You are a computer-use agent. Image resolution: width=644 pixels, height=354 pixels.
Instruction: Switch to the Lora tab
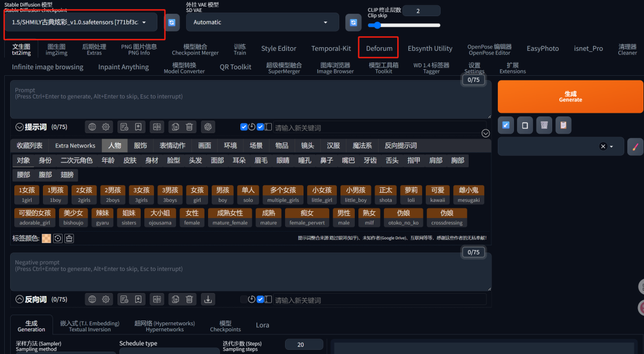tap(262, 325)
